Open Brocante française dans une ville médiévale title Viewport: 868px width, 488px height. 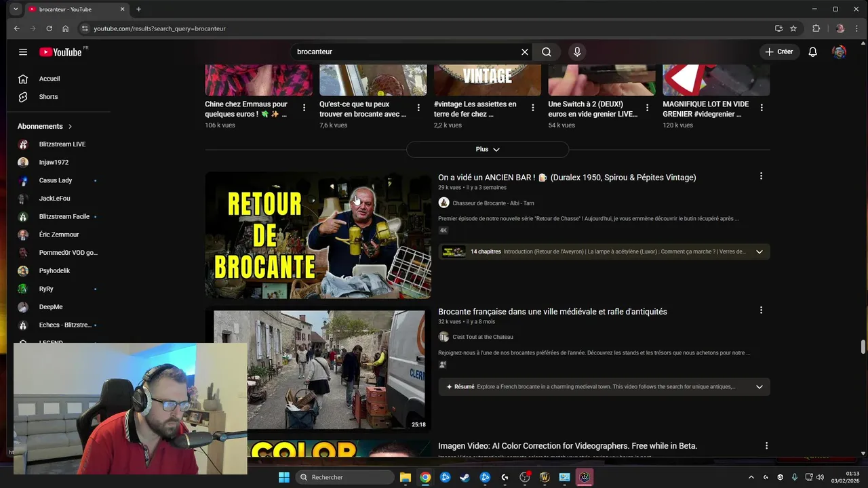pos(553,312)
